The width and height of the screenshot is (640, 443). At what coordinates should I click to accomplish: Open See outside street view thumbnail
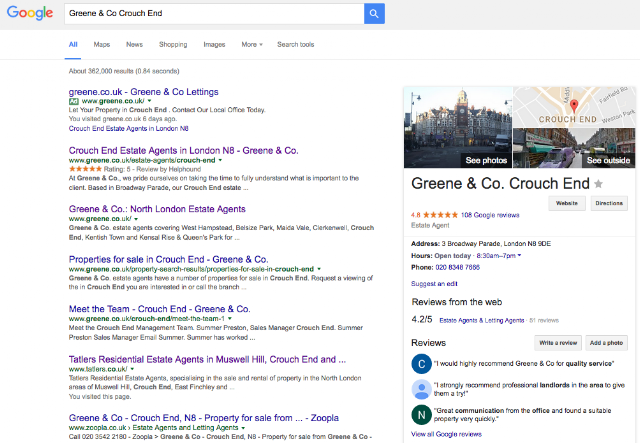point(574,148)
